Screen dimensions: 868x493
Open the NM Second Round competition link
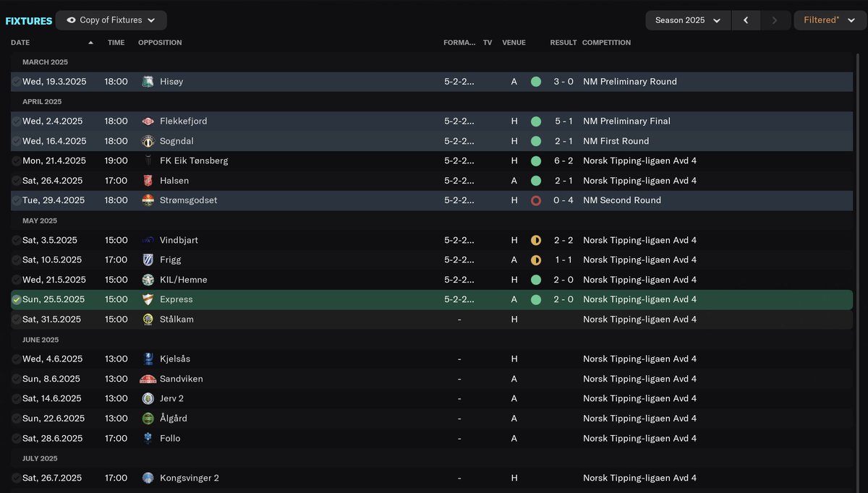pos(622,200)
